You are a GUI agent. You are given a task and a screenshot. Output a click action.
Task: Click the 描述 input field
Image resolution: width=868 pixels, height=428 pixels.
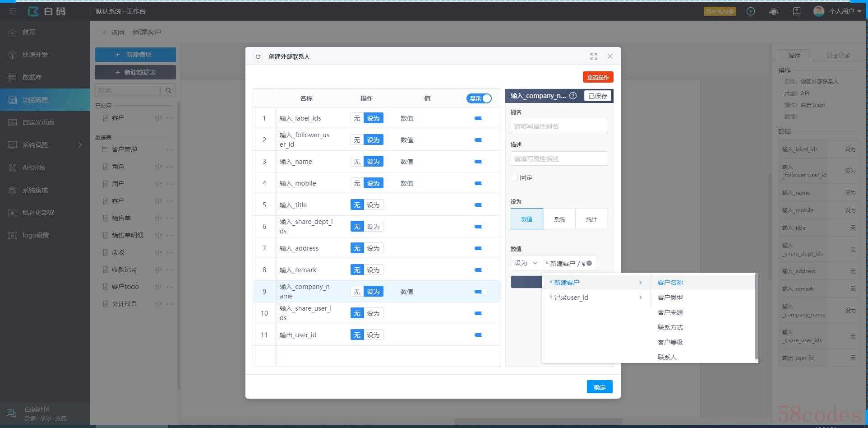pos(559,158)
